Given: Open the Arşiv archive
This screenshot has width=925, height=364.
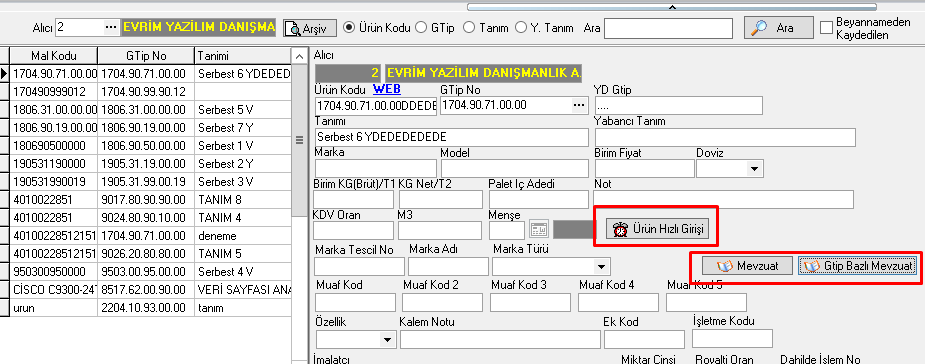Looking at the screenshot, I should (310, 28).
